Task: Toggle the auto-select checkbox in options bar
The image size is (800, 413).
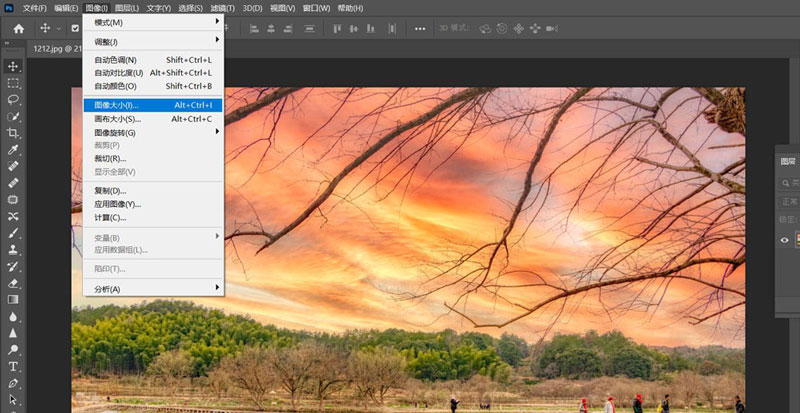Action: coord(74,28)
